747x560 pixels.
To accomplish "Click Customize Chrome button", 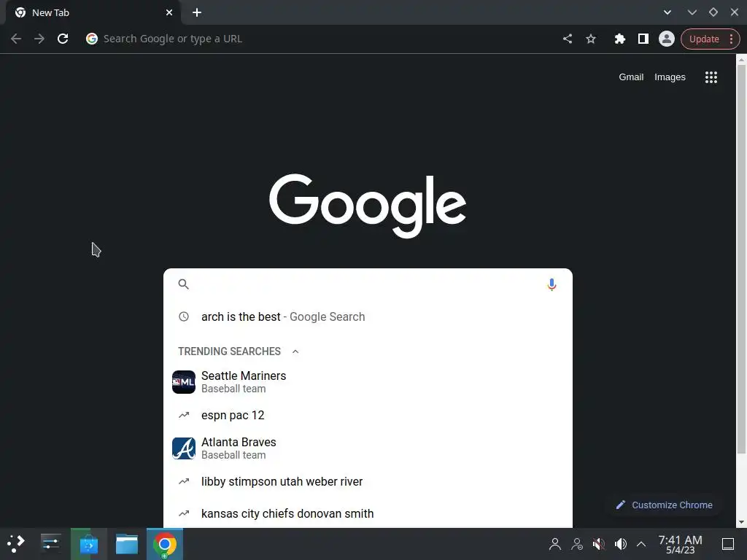I will tap(665, 505).
